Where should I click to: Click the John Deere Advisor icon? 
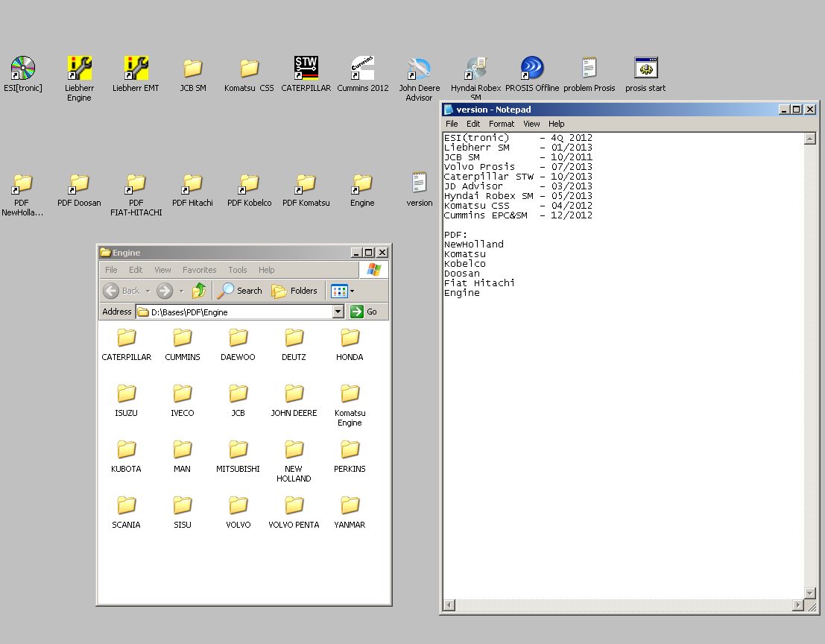pos(419,69)
